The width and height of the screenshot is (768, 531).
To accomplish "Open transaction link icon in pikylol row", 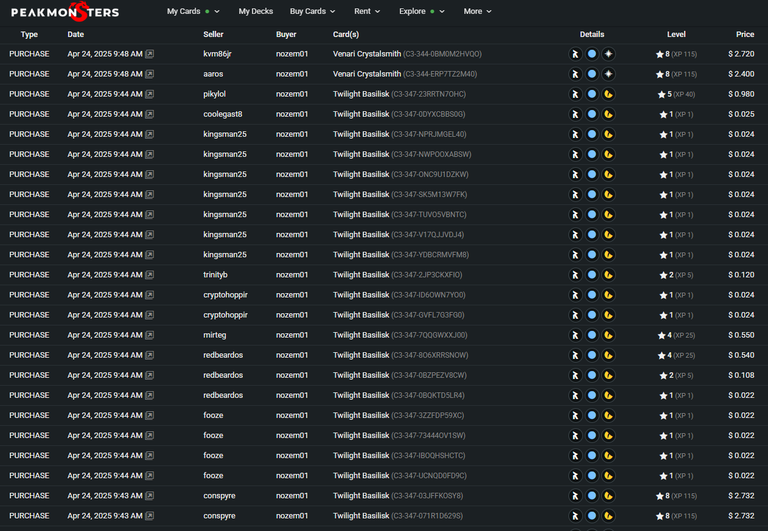I will [x=150, y=94].
